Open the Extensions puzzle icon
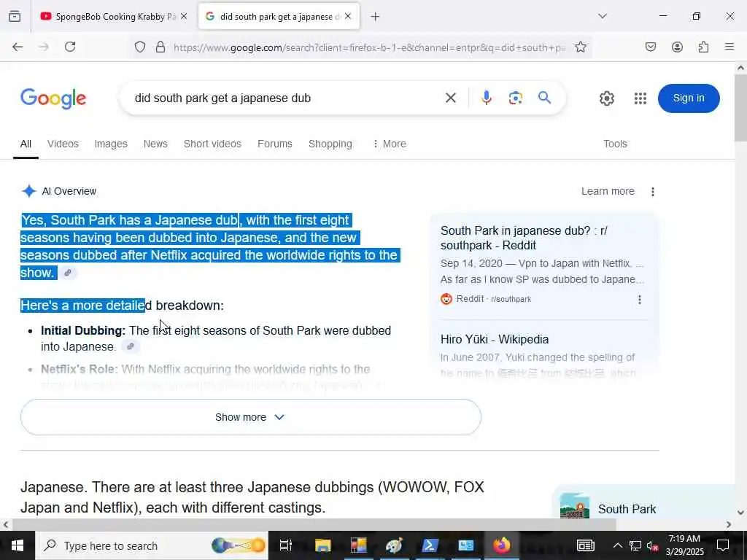Screen dimensions: 747x560 coord(703,47)
